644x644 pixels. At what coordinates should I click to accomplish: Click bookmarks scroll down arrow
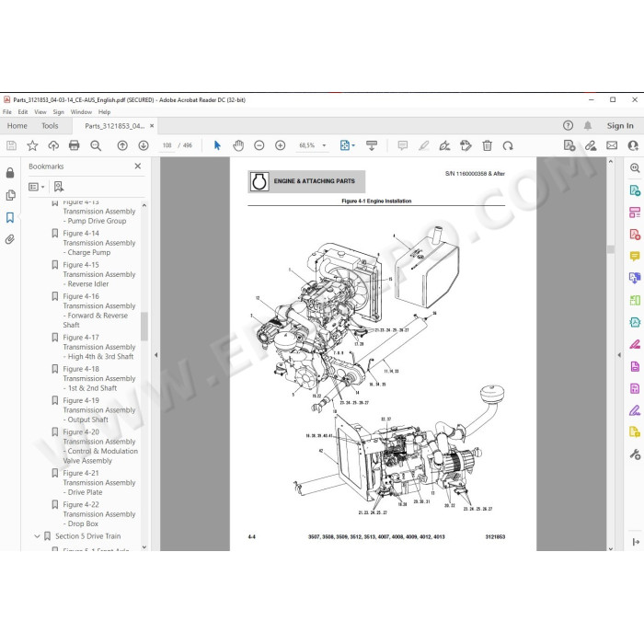coord(144,546)
